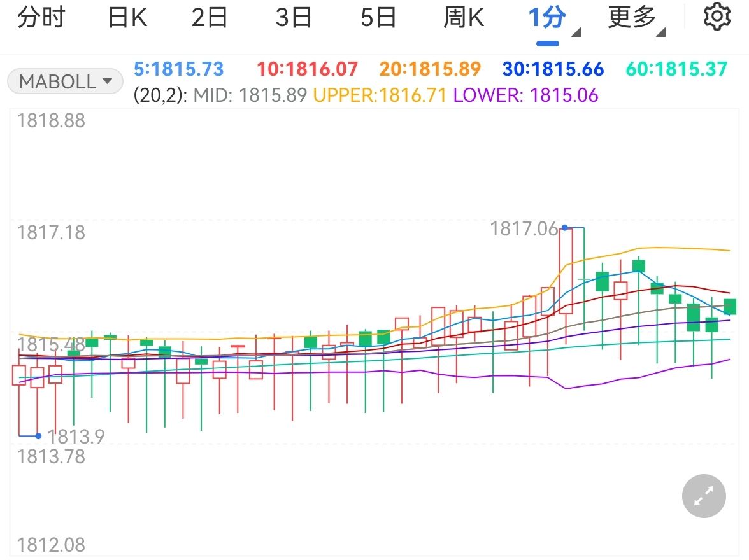Screen dimensions: 749x560
Task: Toggle the MA60 line via 60:1815.37 label
Action: click(x=676, y=69)
